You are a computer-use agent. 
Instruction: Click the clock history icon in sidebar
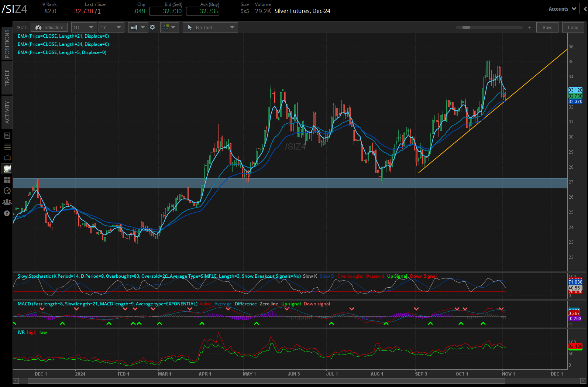[7, 191]
